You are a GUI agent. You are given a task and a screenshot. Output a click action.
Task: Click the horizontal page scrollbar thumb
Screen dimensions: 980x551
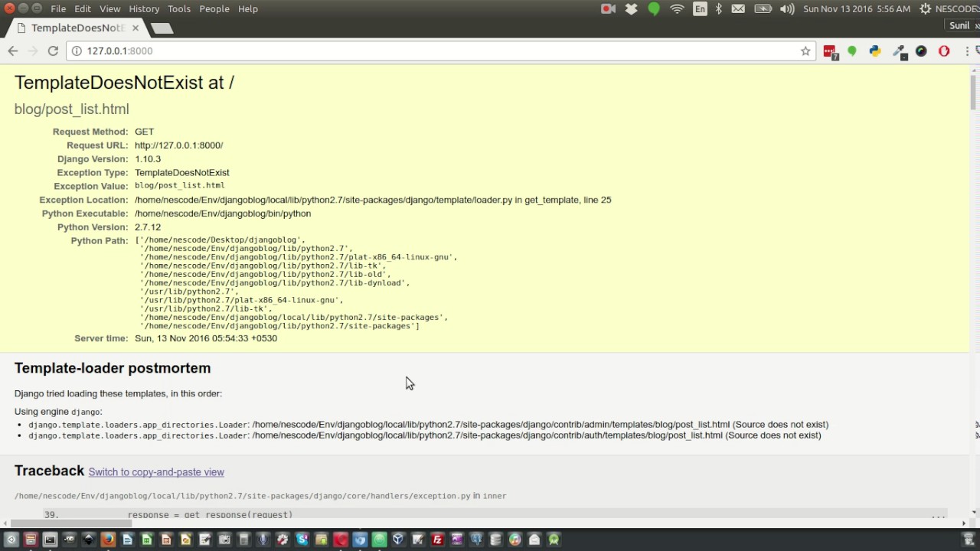coord(70,523)
